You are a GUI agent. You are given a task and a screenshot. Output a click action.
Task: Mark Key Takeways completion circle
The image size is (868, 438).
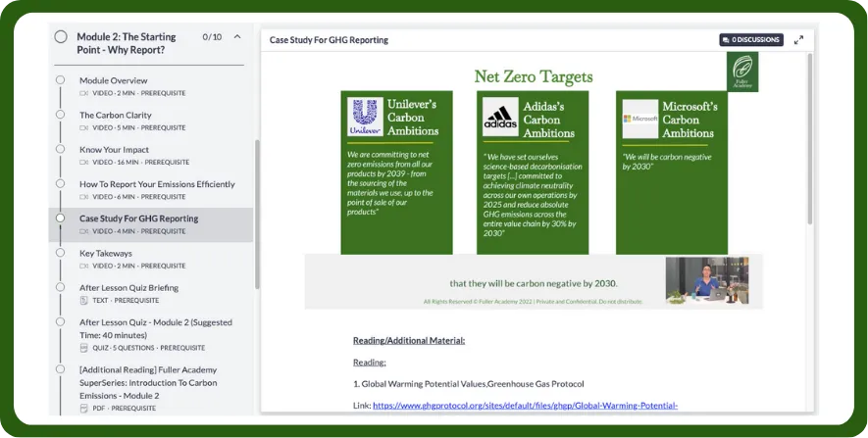61,253
